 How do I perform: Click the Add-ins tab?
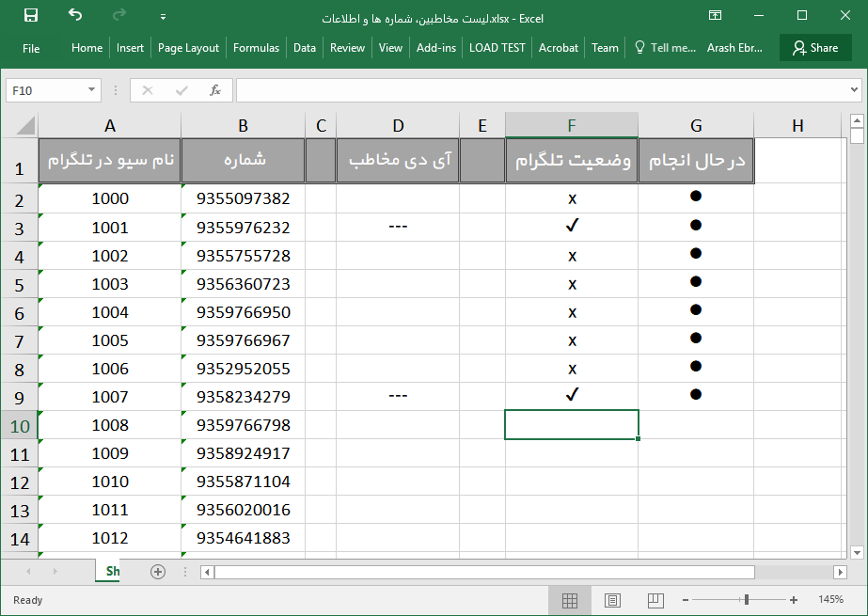(x=436, y=48)
